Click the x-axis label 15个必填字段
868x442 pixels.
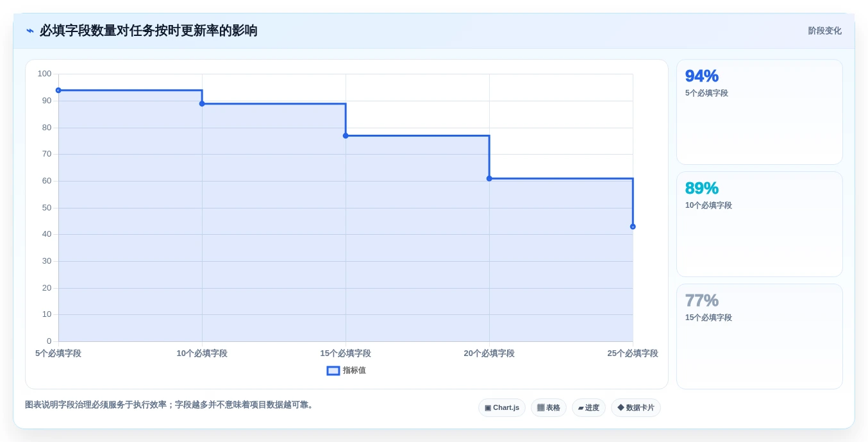pyautogui.click(x=346, y=353)
